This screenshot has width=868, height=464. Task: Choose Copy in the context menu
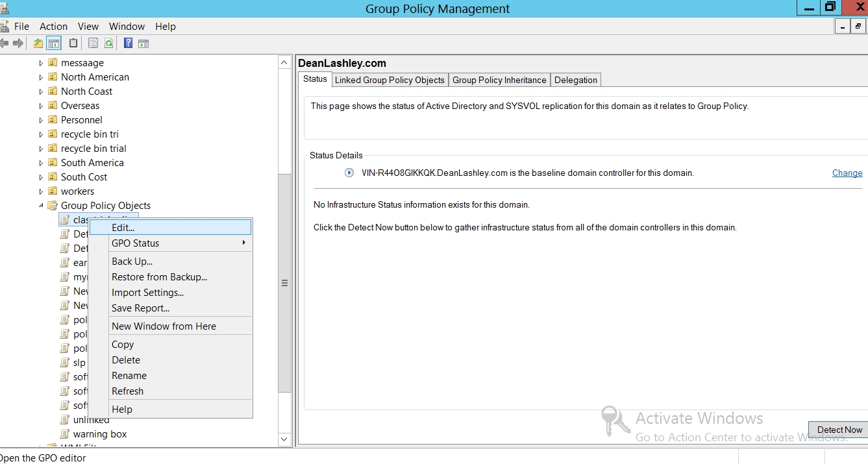[170, 345]
